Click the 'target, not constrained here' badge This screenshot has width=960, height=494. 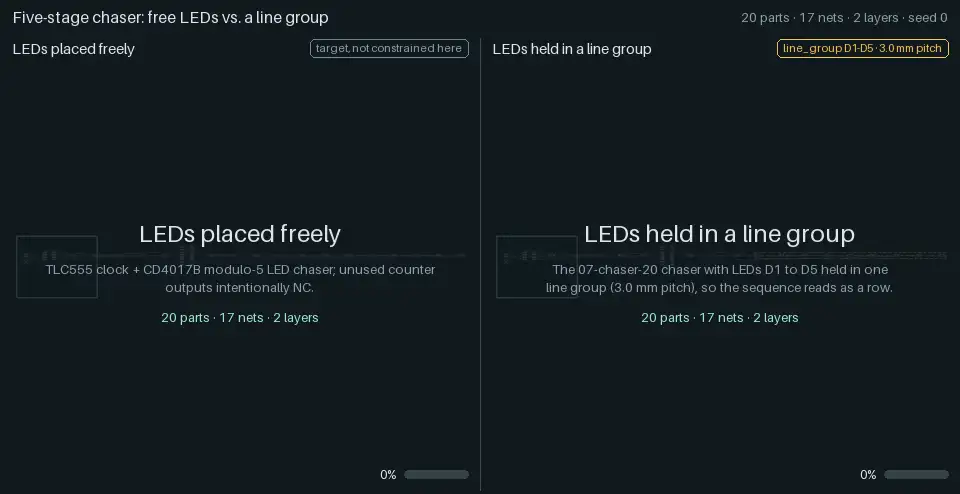click(x=389, y=48)
